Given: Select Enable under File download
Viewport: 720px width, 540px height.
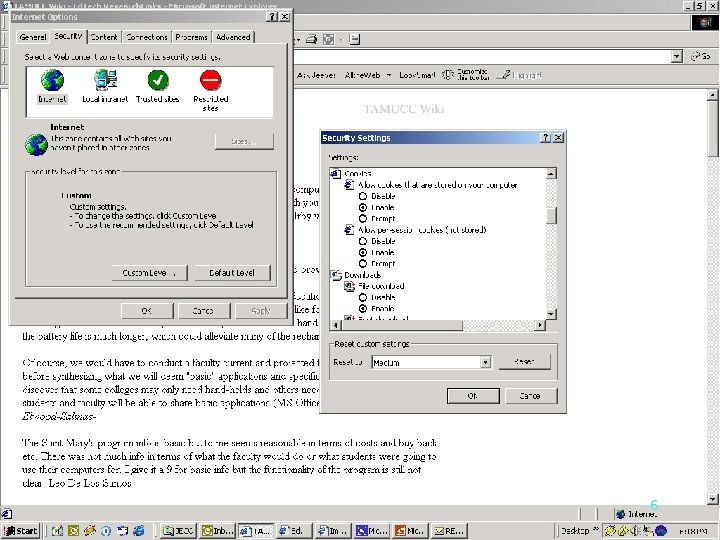Looking at the screenshot, I should coord(363,309).
